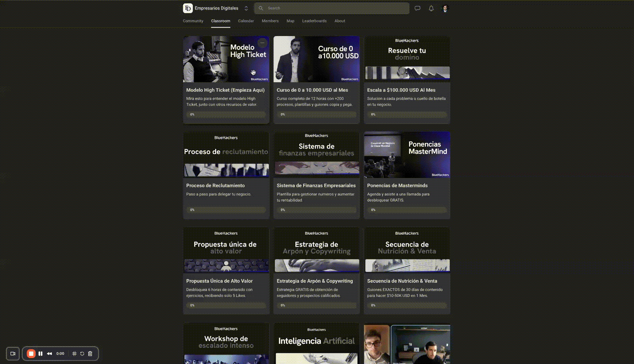Open the notifications bell
The height and width of the screenshot is (364, 634).
[431, 8]
